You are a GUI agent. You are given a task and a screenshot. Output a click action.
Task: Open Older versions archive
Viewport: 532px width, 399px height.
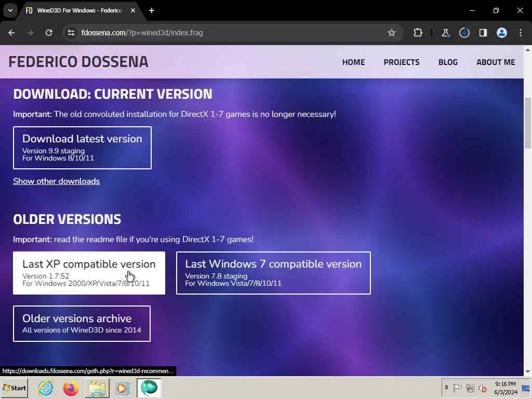[82, 324]
